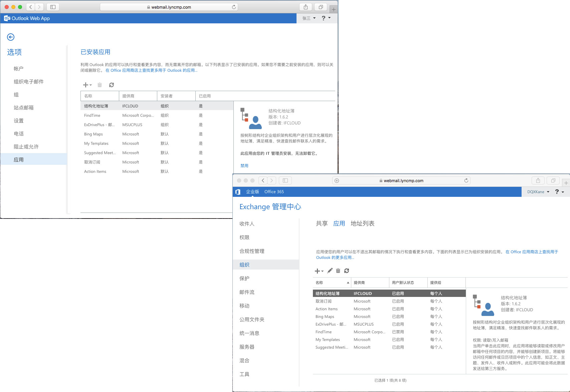This screenshot has height=392, width=570.
Task: Open 收件人 in Exchange sidebar
Action: [247, 224]
